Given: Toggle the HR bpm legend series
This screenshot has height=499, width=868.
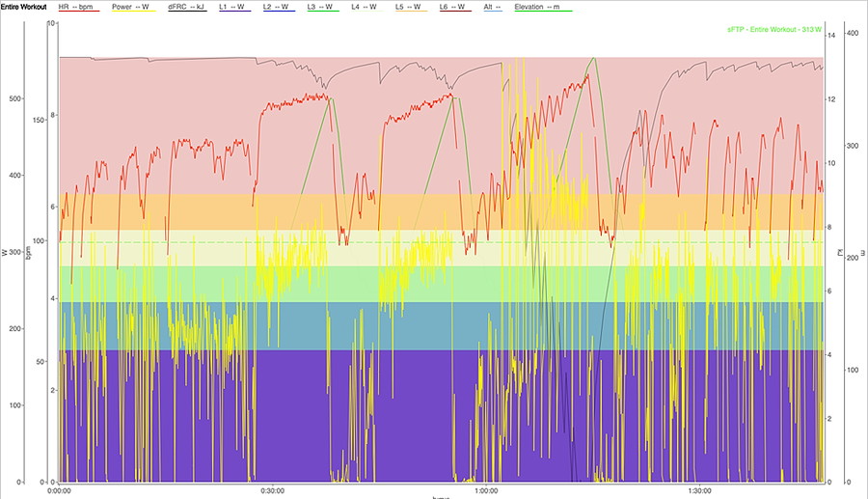Looking at the screenshot, I should pos(76,7).
